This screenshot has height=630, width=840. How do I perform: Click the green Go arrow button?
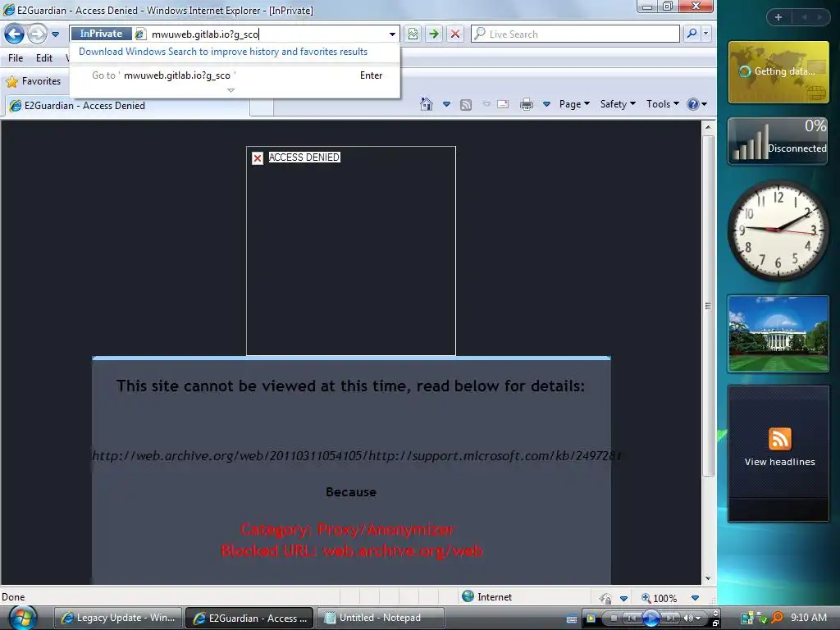coord(434,34)
